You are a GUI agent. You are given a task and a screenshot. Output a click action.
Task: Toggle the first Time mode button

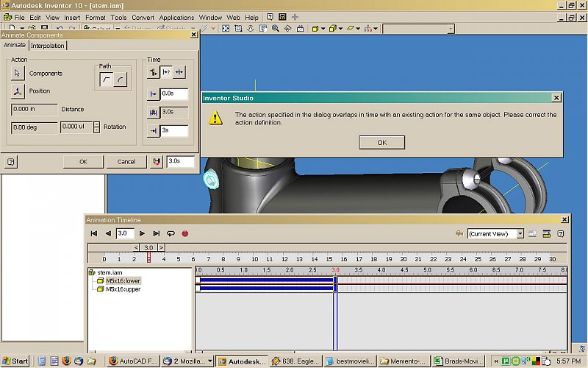point(153,72)
